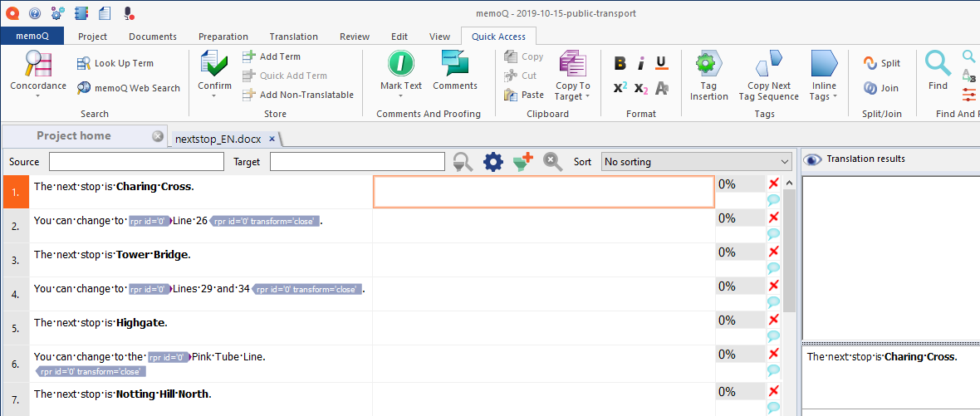This screenshot has height=416, width=980.
Task: Click the Mark Text icon
Action: [x=401, y=65]
